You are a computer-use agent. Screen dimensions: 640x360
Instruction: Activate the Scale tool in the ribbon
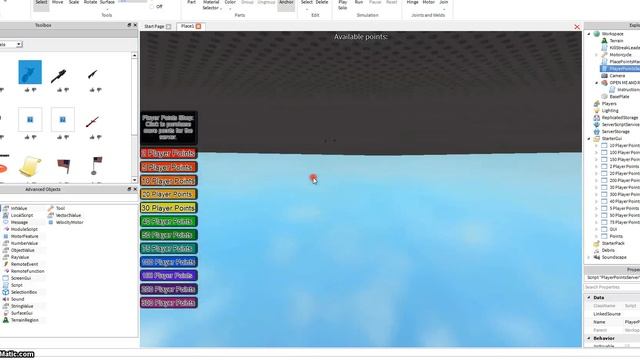coord(74,3)
